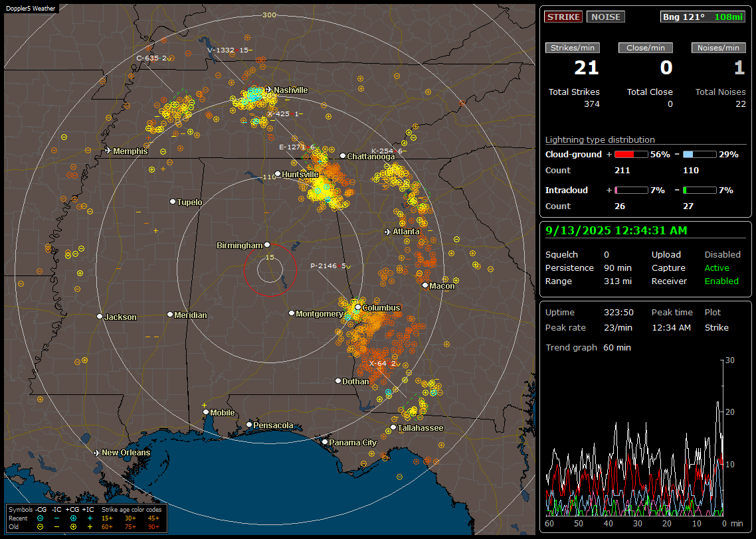Click the Persistence value 90 min
Viewport: 756px width, 539px height.
click(618, 268)
